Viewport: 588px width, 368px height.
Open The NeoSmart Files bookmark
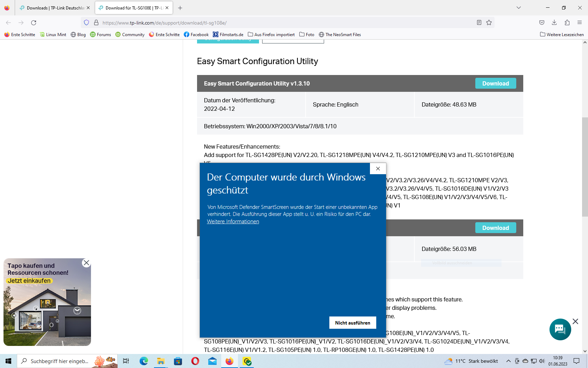[340, 35]
